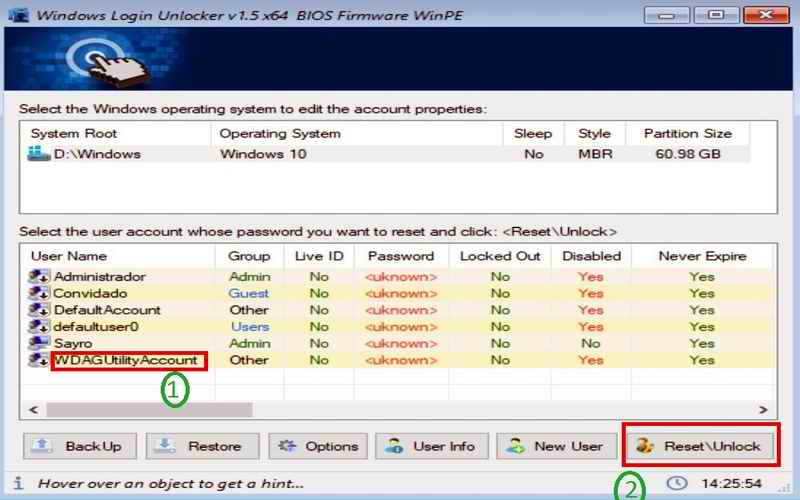Open User Info for the account
The height and width of the screenshot is (500, 800).
(432, 446)
